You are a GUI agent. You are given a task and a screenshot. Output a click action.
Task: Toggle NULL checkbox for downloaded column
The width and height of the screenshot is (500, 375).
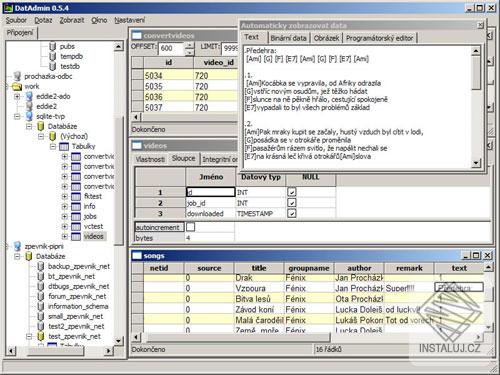tap(291, 213)
